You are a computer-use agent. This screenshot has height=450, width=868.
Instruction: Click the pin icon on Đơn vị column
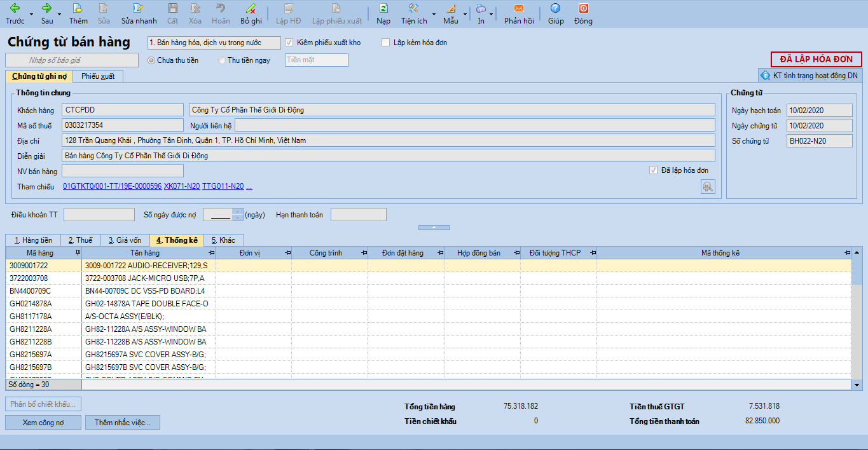[287, 253]
